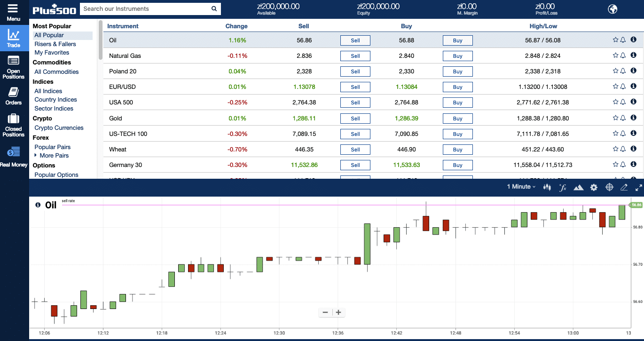Open My Favorites list

[52, 53]
